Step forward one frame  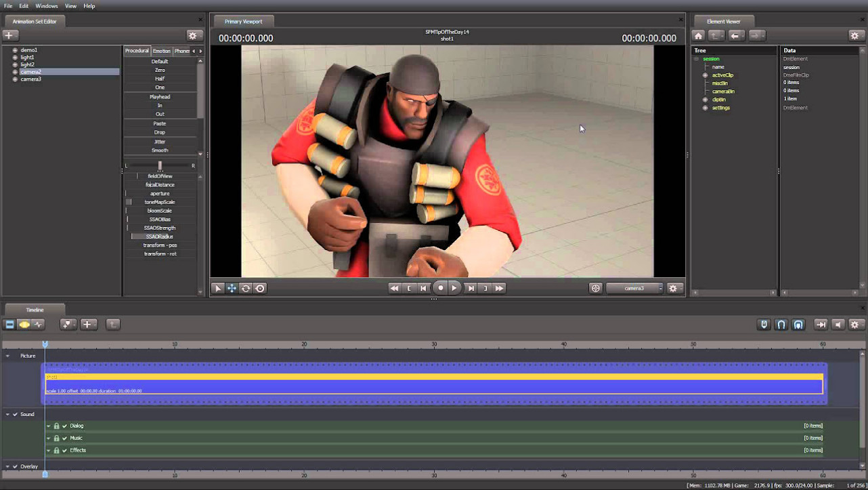(x=471, y=288)
